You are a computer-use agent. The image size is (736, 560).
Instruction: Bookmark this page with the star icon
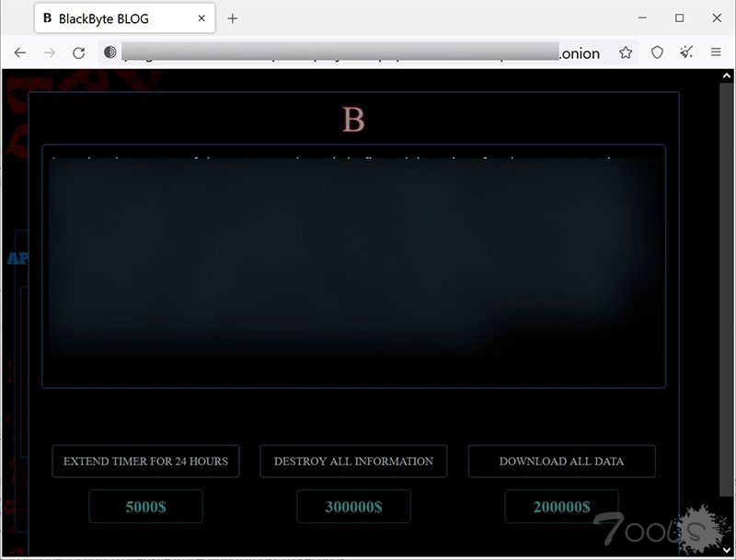(626, 53)
